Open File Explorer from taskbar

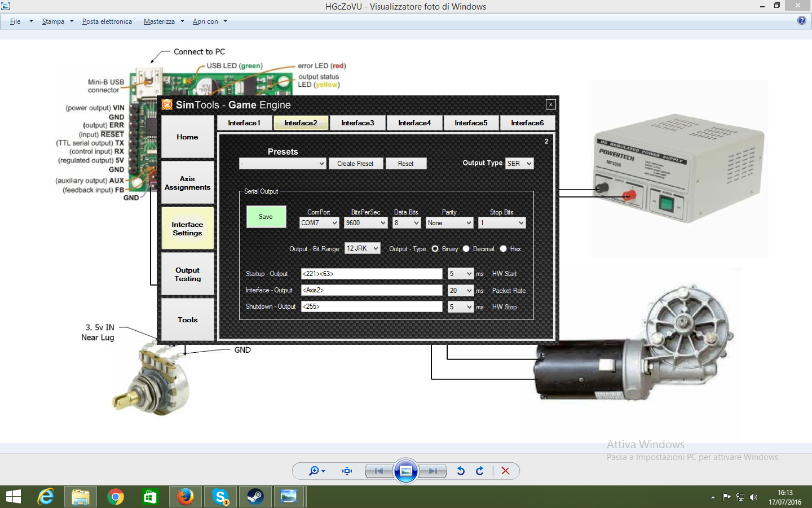click(x=81, y=497)
